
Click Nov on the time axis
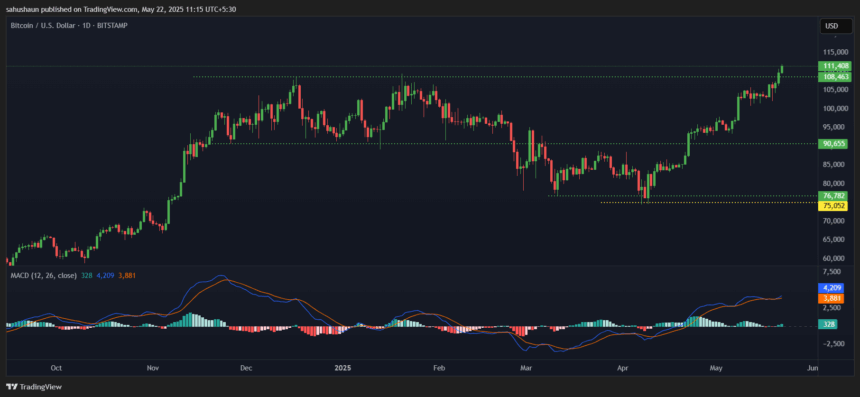point(153,368)
